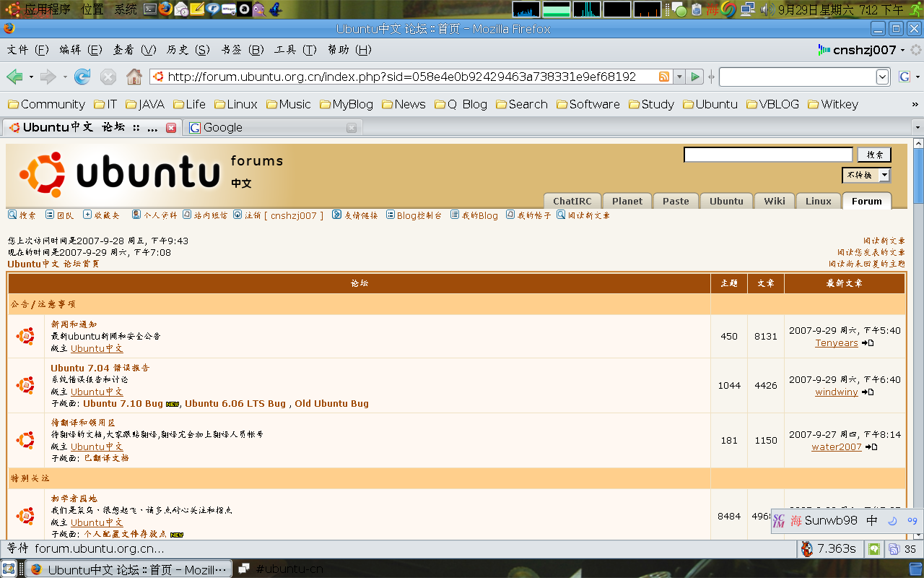Open the Planet site tab
924x578 pixels.
[627, 201]
